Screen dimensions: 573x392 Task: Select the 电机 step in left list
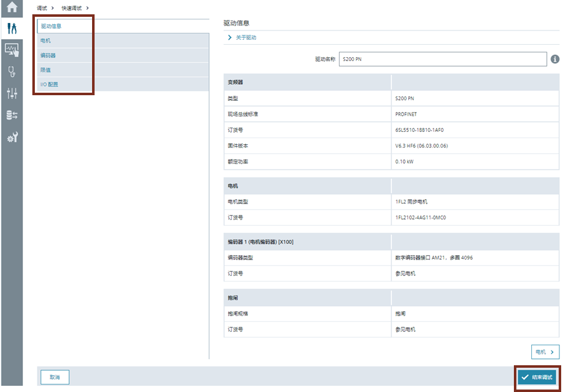click(45, 41)
